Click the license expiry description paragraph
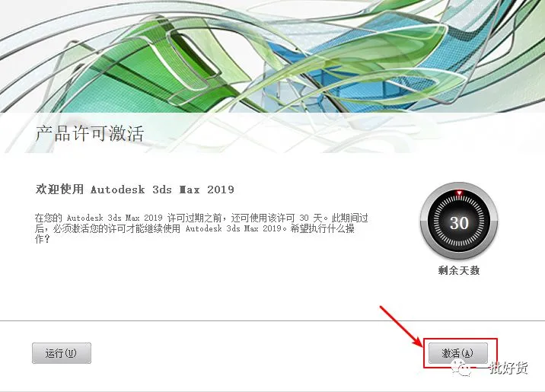This screenshot has height=392, width=545. [x=201, y=228]
